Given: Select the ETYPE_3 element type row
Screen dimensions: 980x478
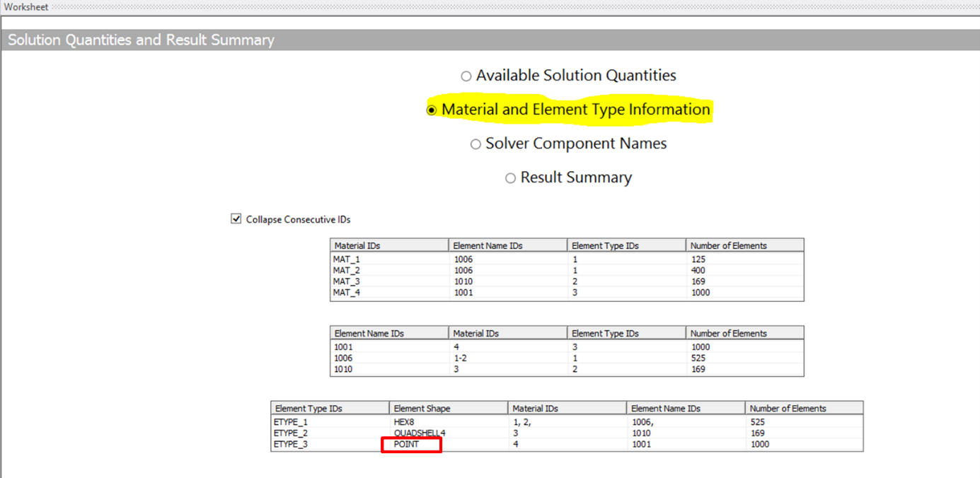Looking at the screenshot, I should pos(292,444).
